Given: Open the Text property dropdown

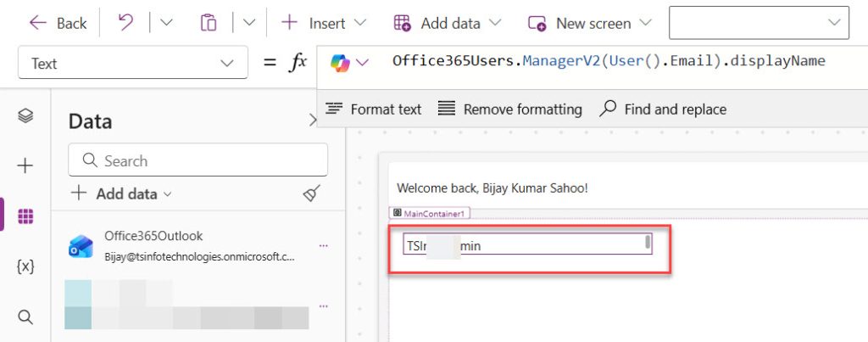Looking at the screenshot, I should (x=133, y=63).
